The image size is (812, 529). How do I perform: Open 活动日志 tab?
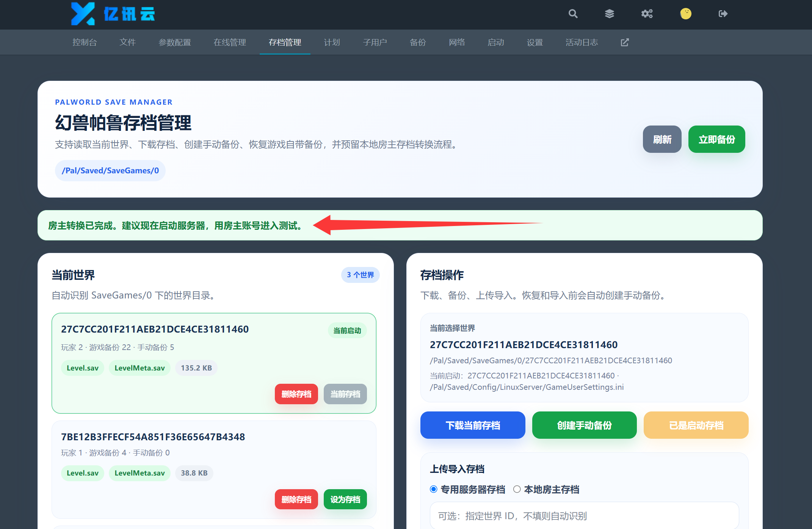(x=582, y=42)
